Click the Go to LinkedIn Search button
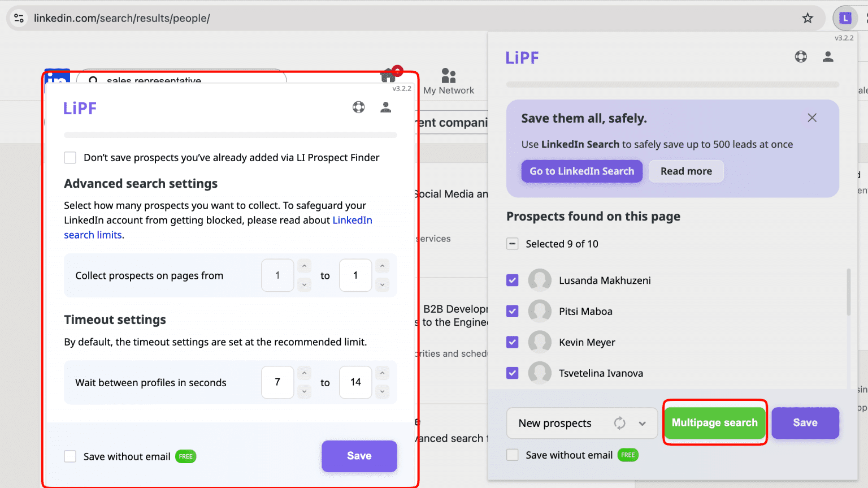This screenshot has height=488, width=868. point(581,171)
